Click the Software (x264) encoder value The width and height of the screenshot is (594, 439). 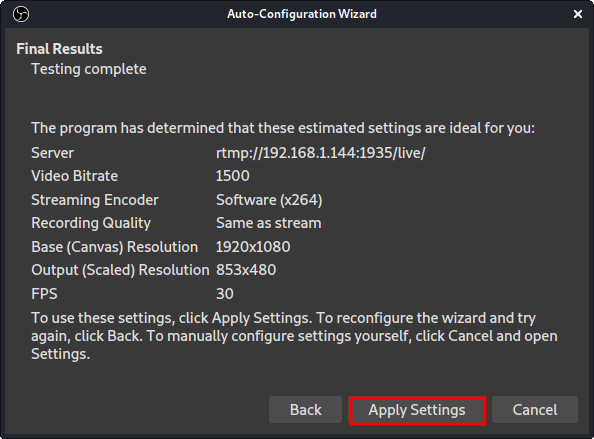[269, 200]
